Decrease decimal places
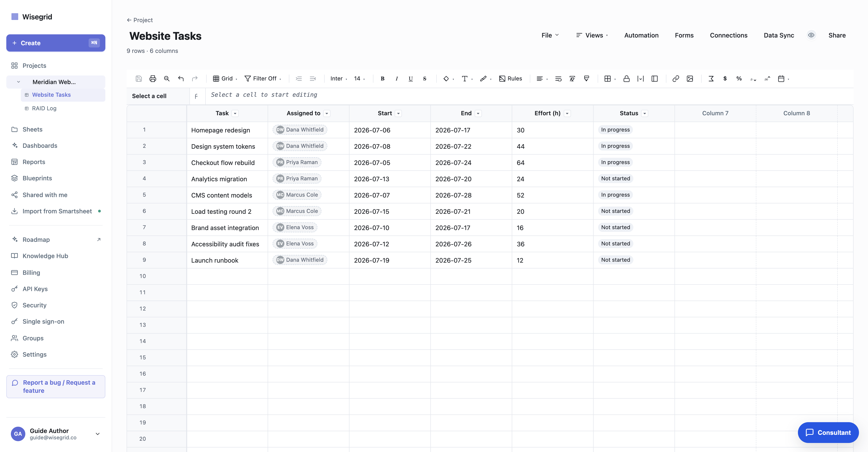This screenshot has width=868, height=452. [753, 79]
